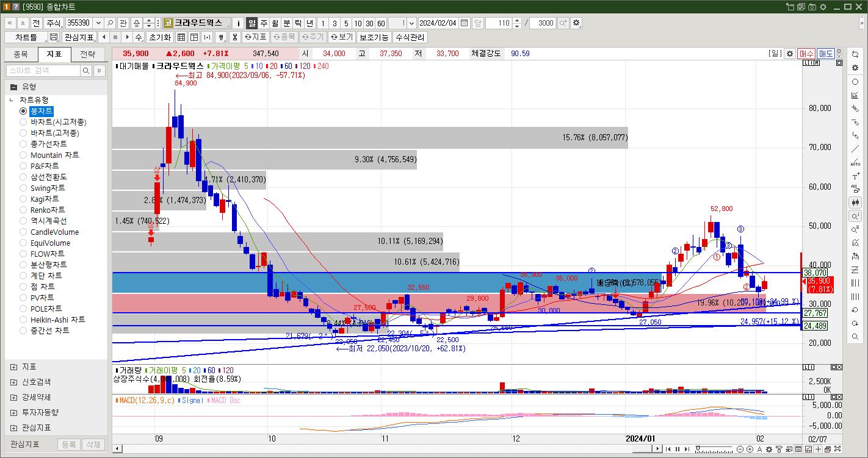Viewport: 868px width, 458px height.
Task: Click the refresh cycle icon on right toolbar
Action: point(855,54)
